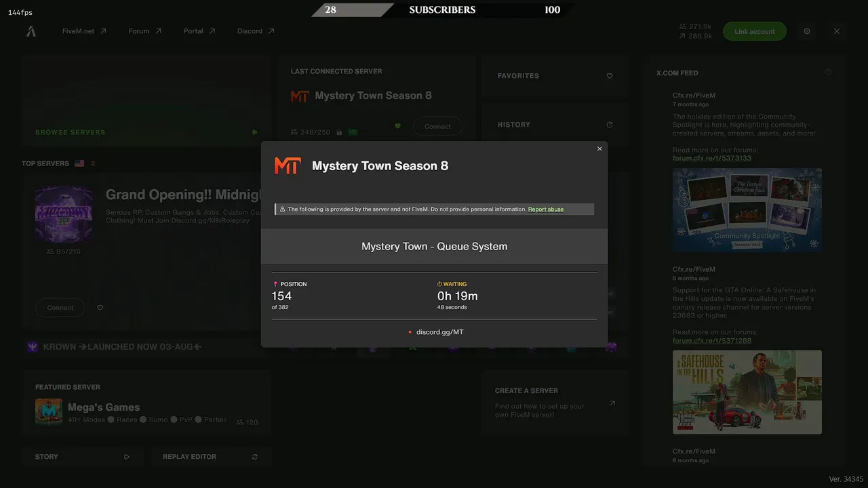Click the lock icon beside 248/250 players
Screen dimensions: 868x488
(339, 132)
